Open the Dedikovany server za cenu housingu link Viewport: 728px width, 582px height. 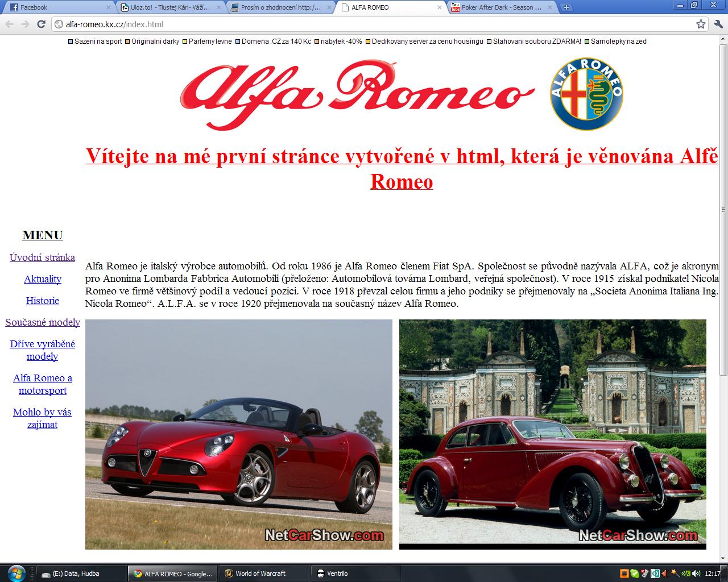click(x=428, y=41)
